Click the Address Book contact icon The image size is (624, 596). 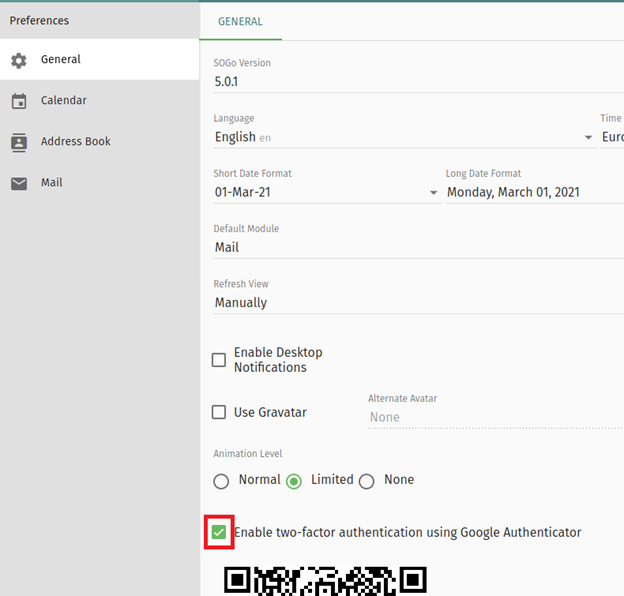[x=19, y=142]
